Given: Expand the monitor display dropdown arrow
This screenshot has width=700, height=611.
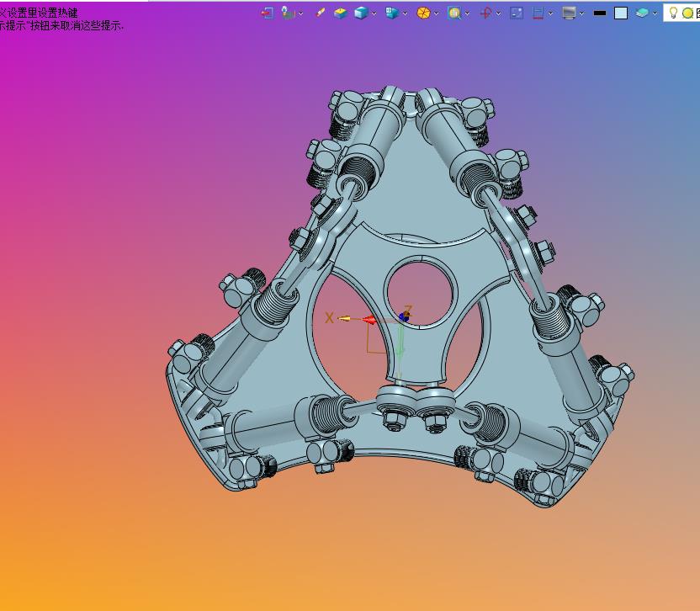Looking at the screenshot, I should coord(581,13).
